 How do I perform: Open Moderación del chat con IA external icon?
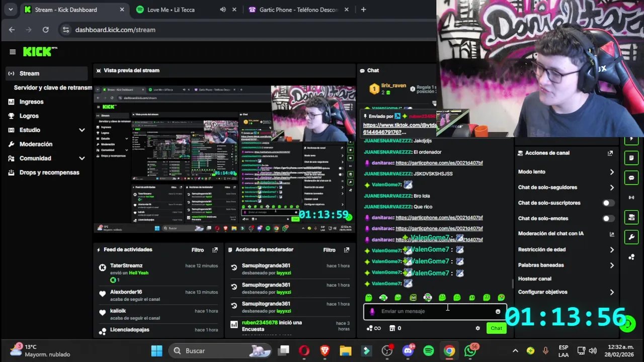coord(612,234)
